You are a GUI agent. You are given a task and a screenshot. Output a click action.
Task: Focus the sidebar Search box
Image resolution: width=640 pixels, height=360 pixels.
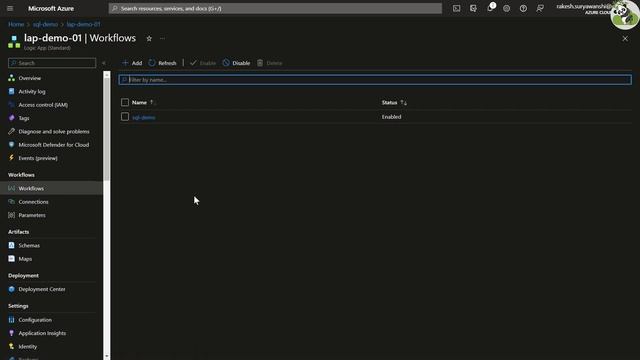coord(52,63)
